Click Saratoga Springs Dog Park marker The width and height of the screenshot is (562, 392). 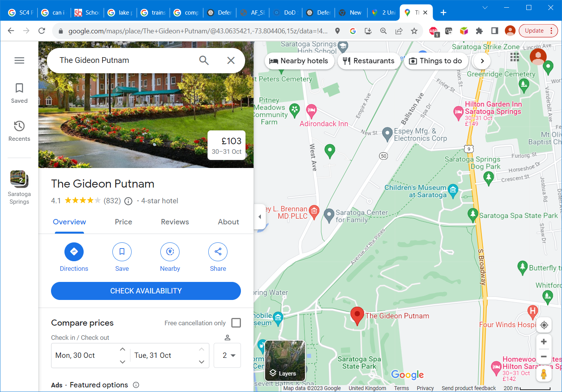[x=488, y=178]
